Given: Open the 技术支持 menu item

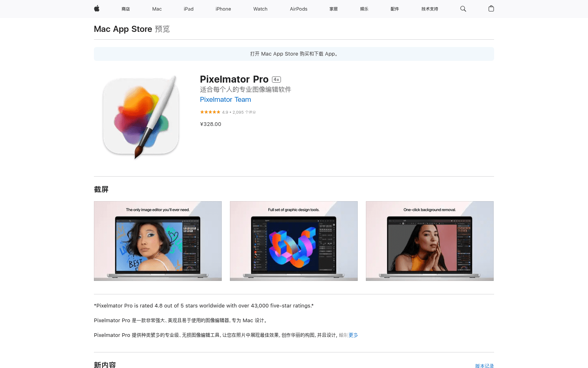Looking at the screenshot, I should pyautogui.click(x=430, y=9).
